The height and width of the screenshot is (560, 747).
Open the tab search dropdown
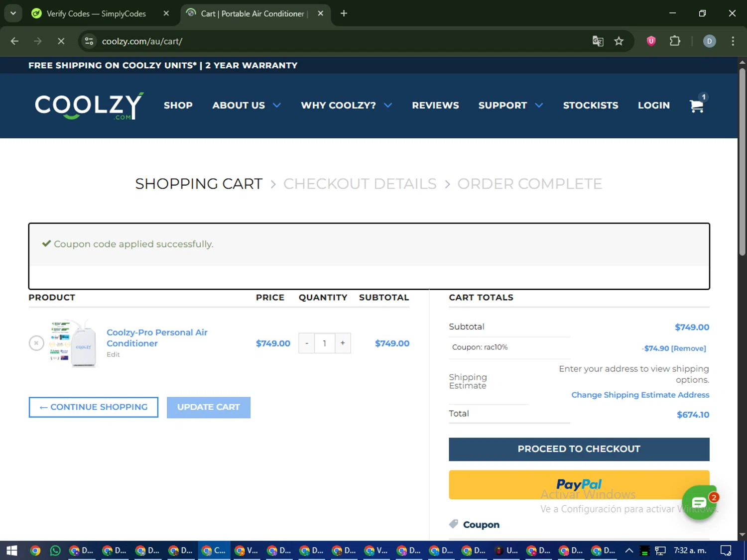click(x=13, y=13)
